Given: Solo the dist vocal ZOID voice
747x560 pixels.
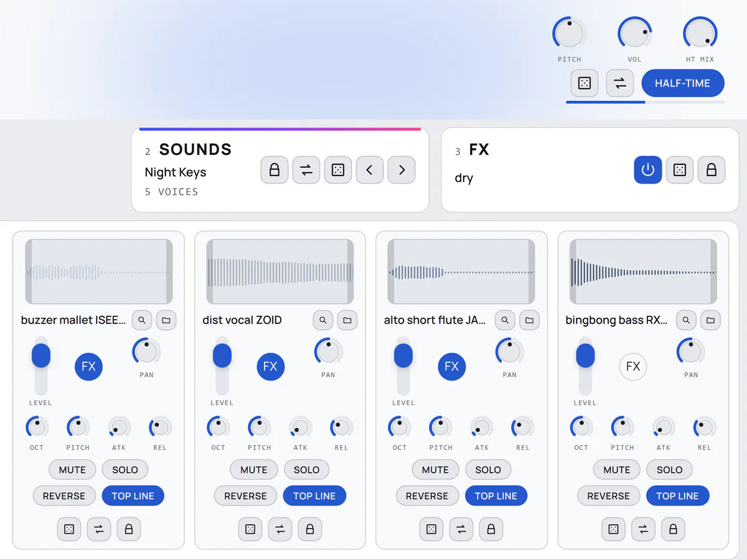Looking at the screenshot, I should click(x=306, y=470).
